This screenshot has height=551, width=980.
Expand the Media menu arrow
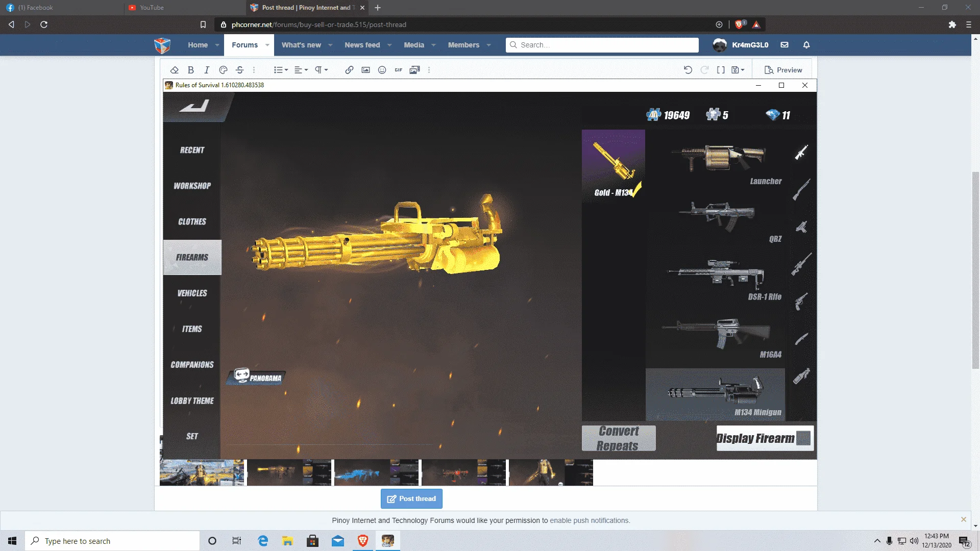(433, 45)
